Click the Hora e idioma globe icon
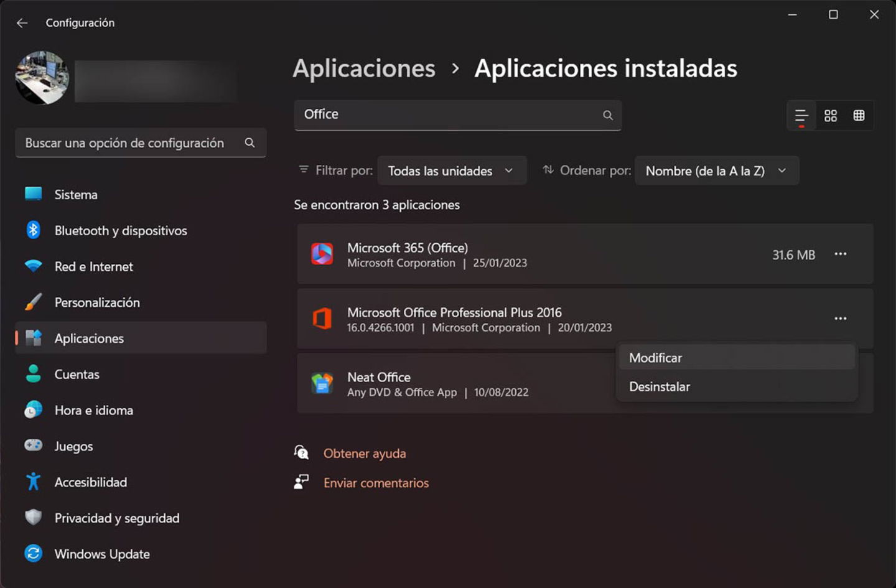 (x=33, y=409)
